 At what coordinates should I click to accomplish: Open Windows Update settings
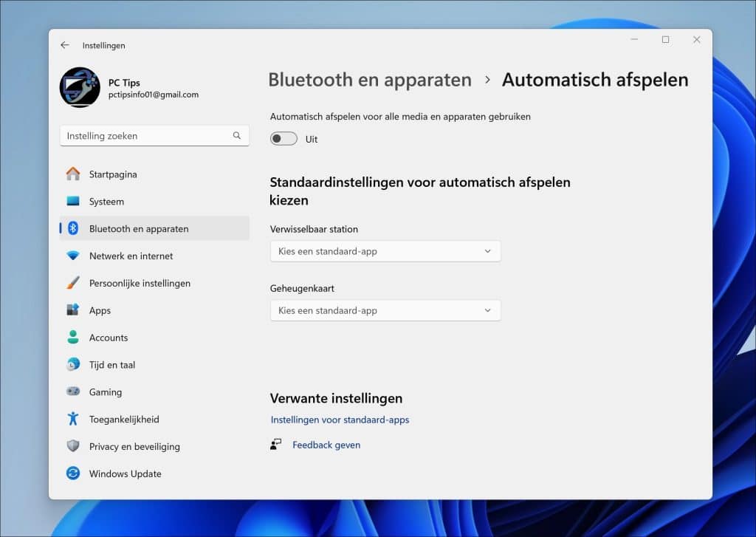(x=154, y=473)
